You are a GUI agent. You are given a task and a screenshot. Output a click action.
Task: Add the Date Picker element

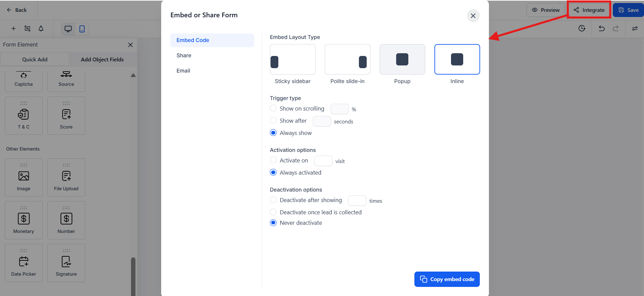coord(24,263)
